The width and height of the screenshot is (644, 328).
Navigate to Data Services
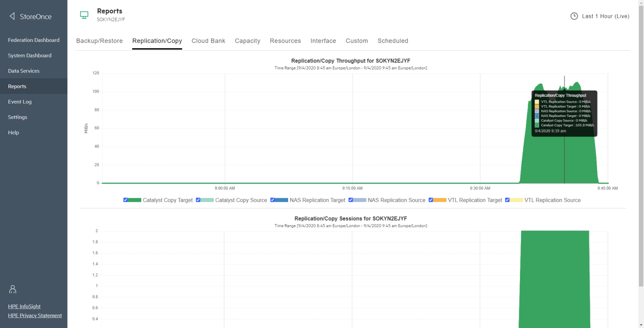(23, 71)
